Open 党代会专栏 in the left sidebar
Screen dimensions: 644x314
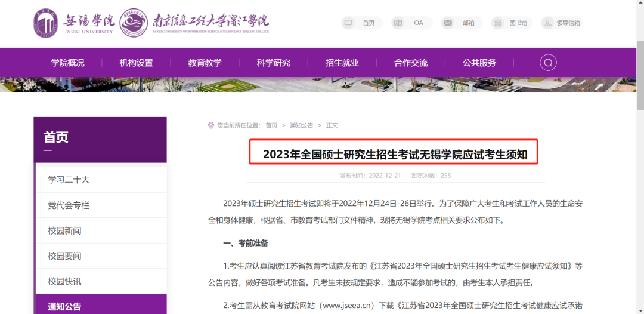(69, 205)
